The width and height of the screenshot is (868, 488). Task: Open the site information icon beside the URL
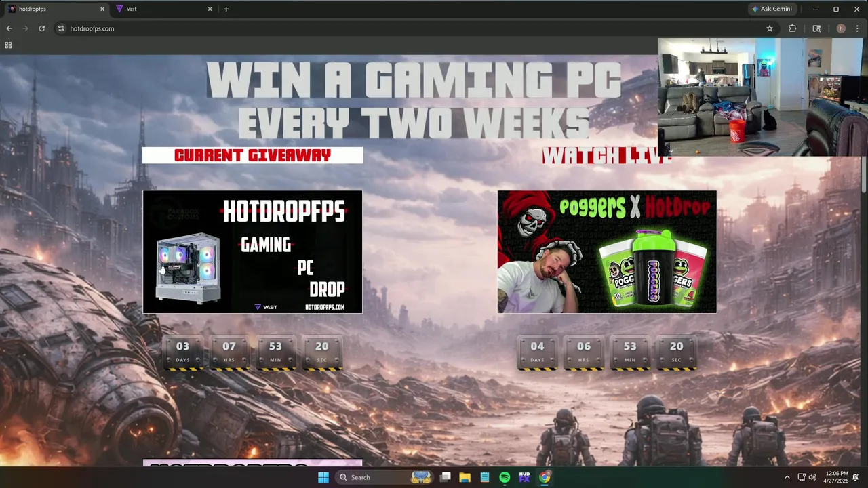[61, 28]
